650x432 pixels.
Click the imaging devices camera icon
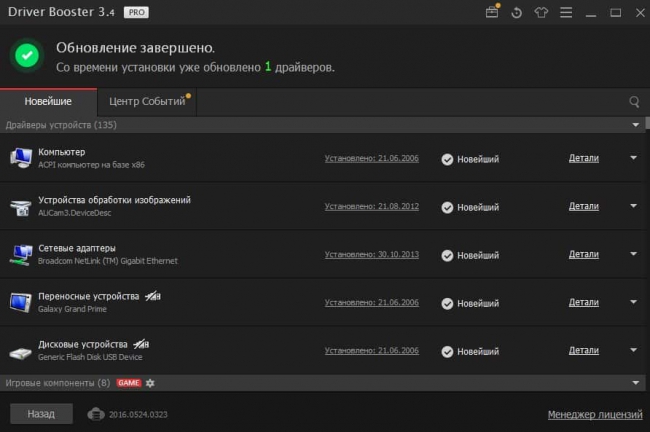click(x=21, y=207)
